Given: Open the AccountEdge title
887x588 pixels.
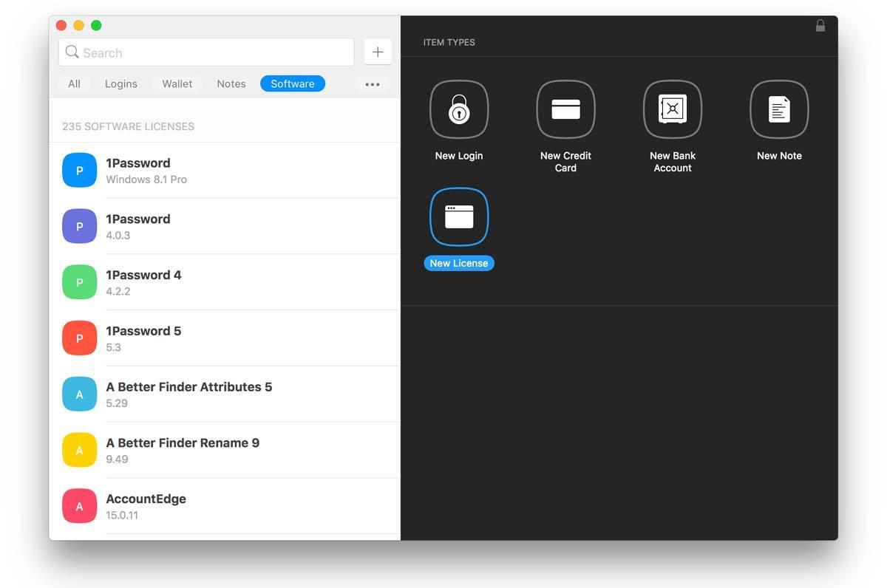Looking at the screenshot, I should point(146,499).
